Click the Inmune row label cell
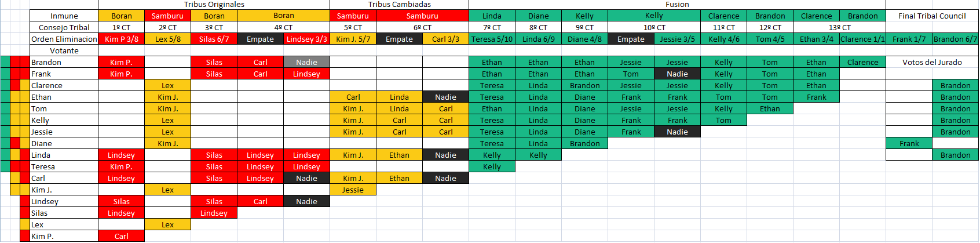 tap(64, 16)
